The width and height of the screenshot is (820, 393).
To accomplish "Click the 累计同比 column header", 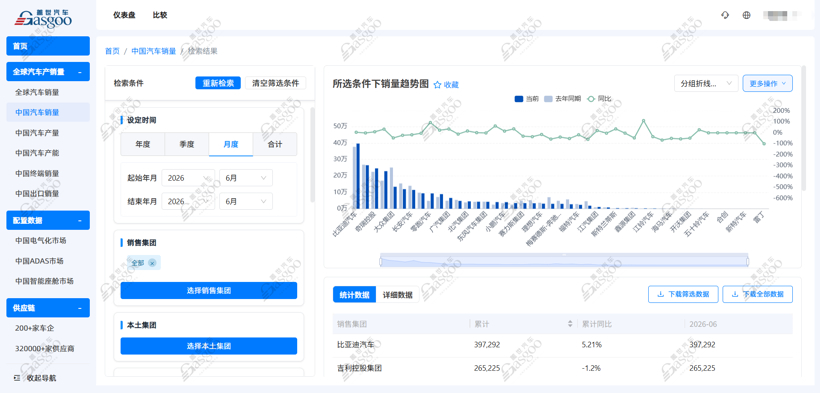I will [x=596, y=324].
